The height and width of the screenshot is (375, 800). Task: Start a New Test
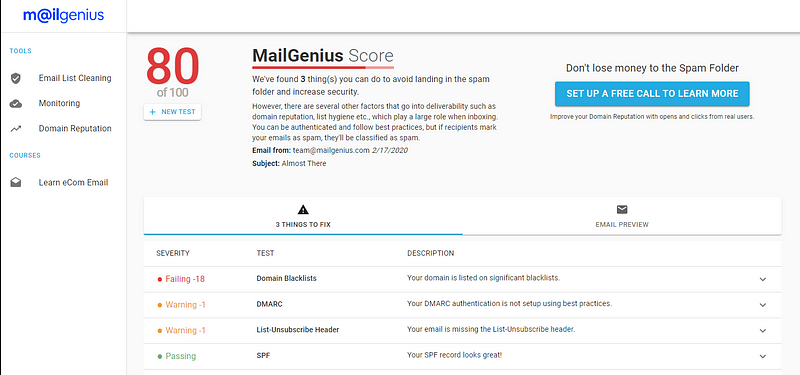[172, 112]
